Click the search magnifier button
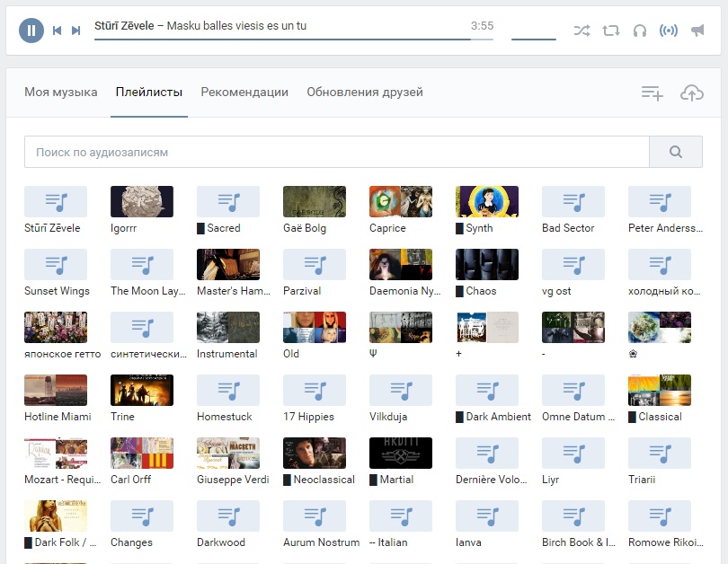This screenshot has width=728, height=564. [676, 152]
